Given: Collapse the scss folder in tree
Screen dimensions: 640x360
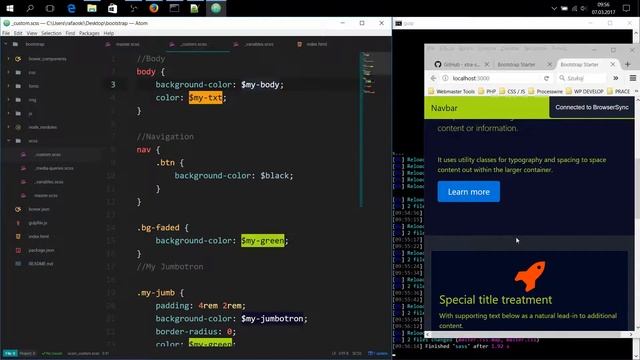Looking at the screenshot, I should tap(9, 140).
